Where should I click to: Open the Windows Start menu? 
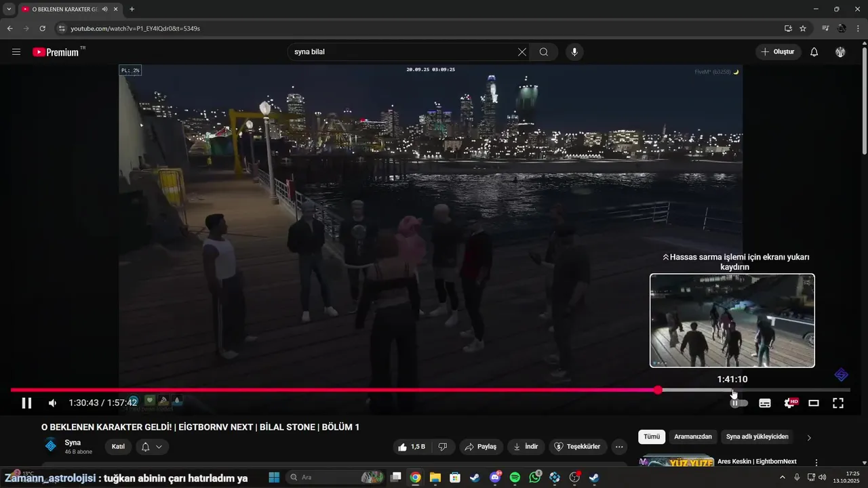274,478
